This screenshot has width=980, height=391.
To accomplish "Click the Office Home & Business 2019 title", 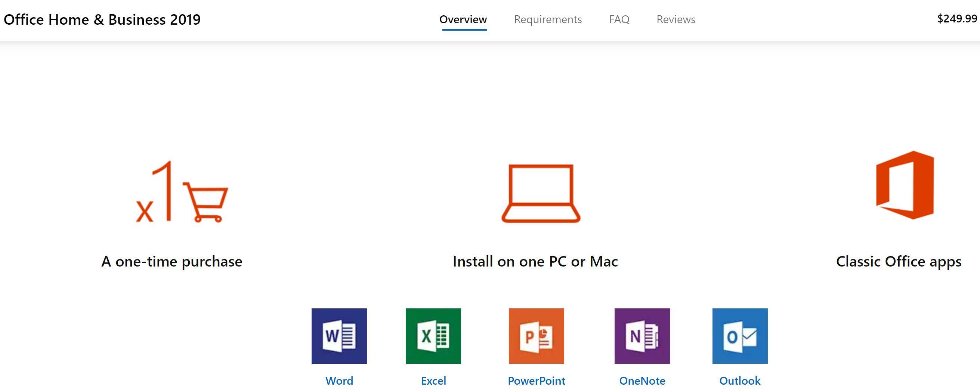I will 102,20.
